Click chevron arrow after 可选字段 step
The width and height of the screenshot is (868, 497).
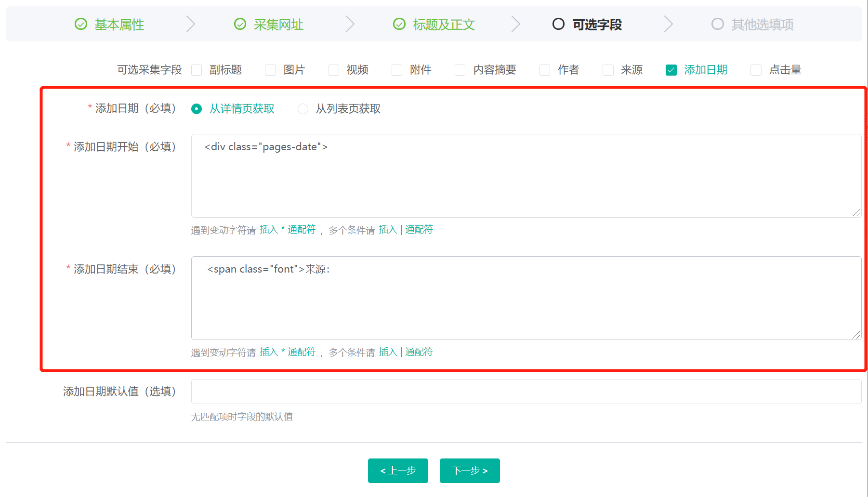(668, 24)
